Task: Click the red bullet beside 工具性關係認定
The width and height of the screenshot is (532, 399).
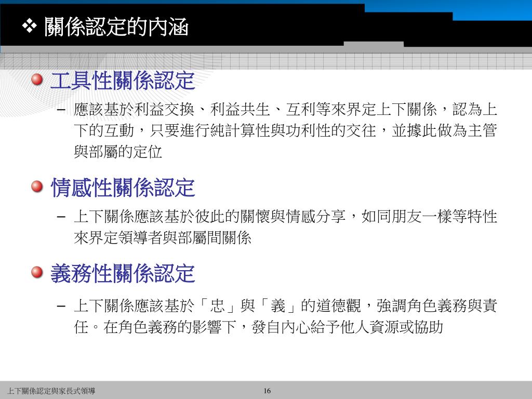Action: pyautogui.click(x=37, y=79)
